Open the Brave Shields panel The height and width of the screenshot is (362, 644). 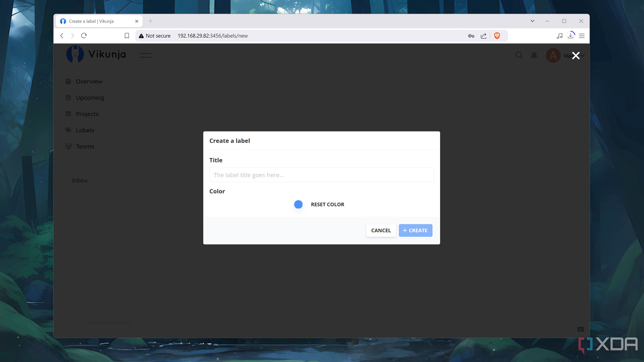(497, 36)
